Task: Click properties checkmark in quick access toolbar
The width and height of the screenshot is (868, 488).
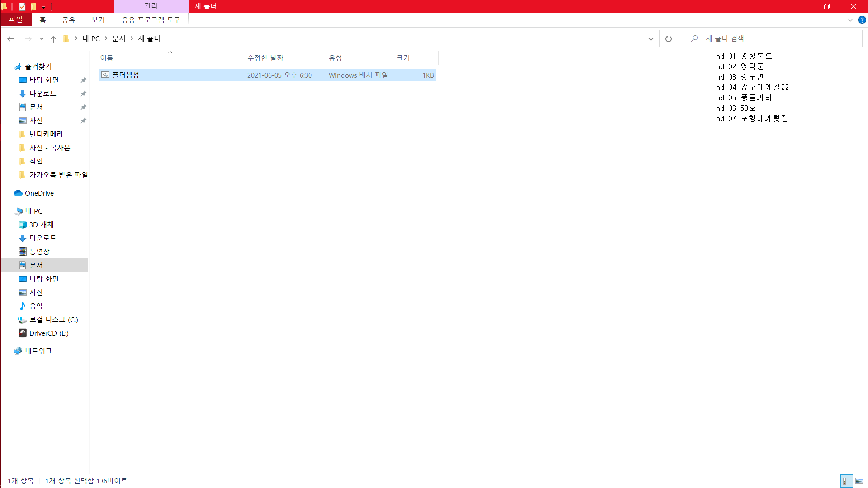Action: (22, 6)
